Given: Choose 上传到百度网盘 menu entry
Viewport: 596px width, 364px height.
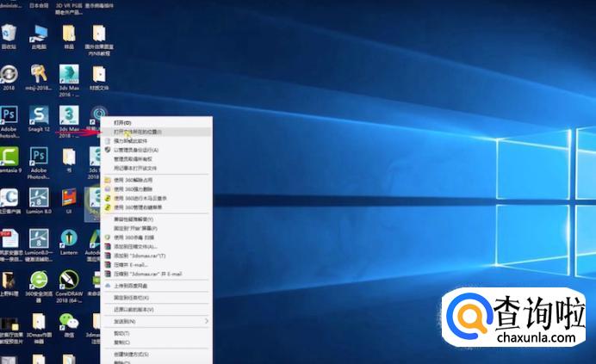Looking at the screenshot, I should point(156,286).
